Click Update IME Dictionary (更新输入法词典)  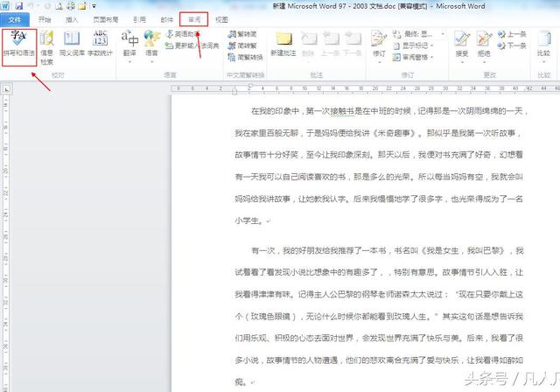pyautogui.click(x=192, y=45)
